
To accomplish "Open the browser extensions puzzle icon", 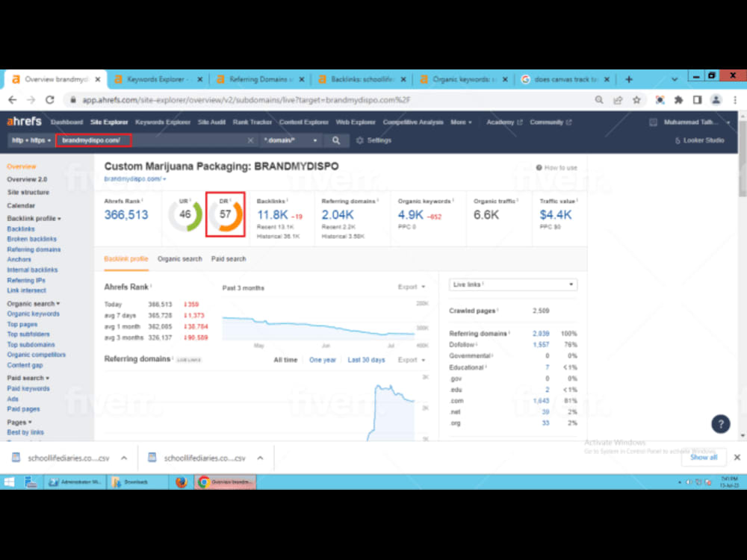I will point(678,100).
